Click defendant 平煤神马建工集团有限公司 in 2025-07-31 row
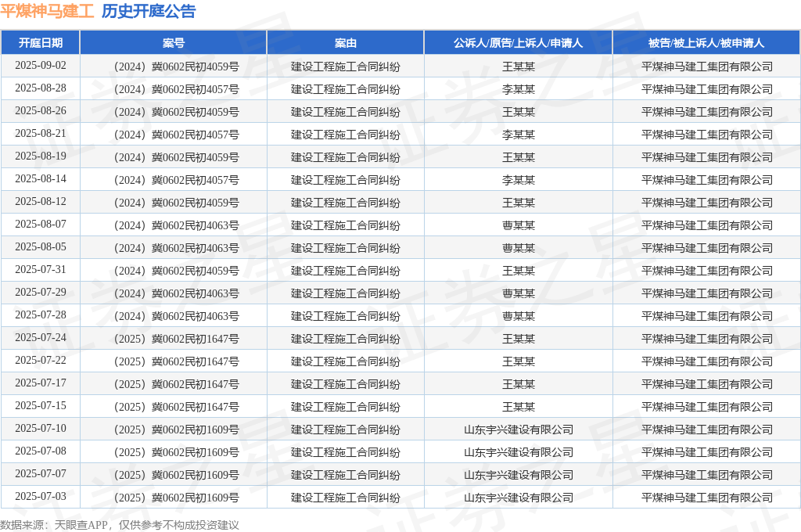The width and height of the screenshot is (801, 532). pos(706,271)
